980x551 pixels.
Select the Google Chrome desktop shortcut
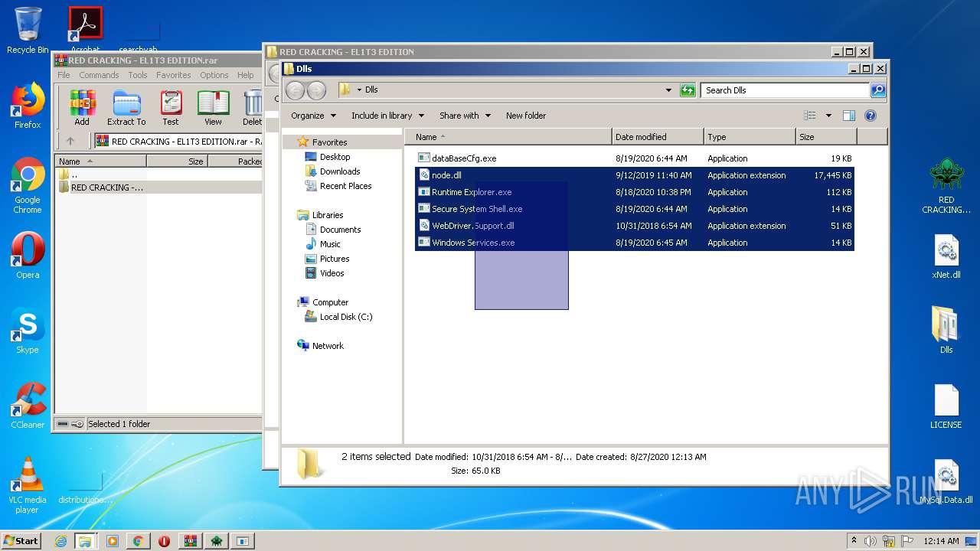[28, 186]
